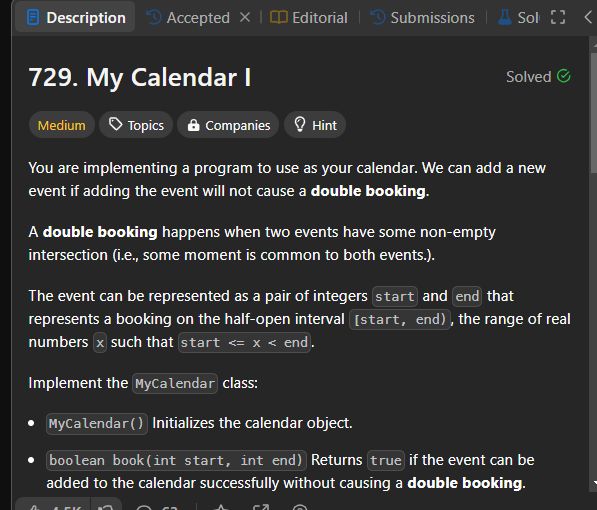Click the fullscreen expand icon
The height and width of the screenshot is (510, 597).
click(x=558, y=17)
